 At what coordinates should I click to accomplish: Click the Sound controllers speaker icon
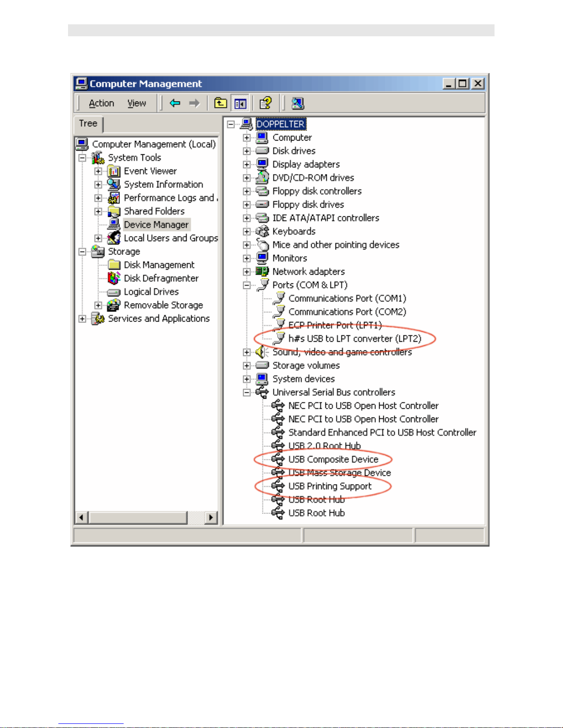point(262,352)
